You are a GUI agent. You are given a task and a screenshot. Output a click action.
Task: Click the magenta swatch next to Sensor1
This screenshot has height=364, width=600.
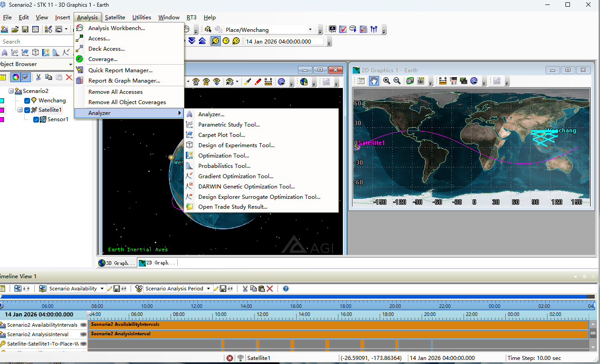(x=2, y=119)
